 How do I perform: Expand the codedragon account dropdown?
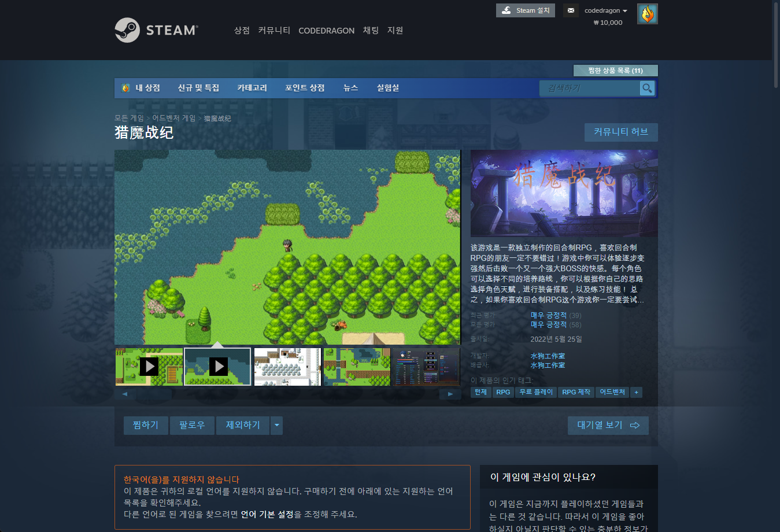click(x=606, y=10)
